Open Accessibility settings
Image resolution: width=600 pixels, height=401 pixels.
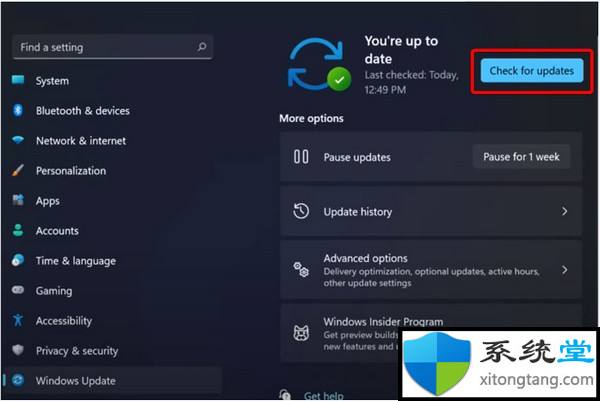coord(64,321)
